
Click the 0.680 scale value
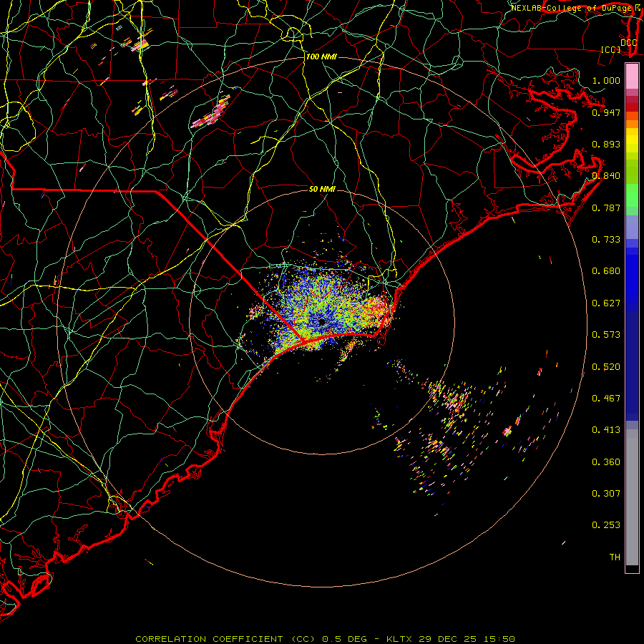pyautogui.click(x=606, y=271)
